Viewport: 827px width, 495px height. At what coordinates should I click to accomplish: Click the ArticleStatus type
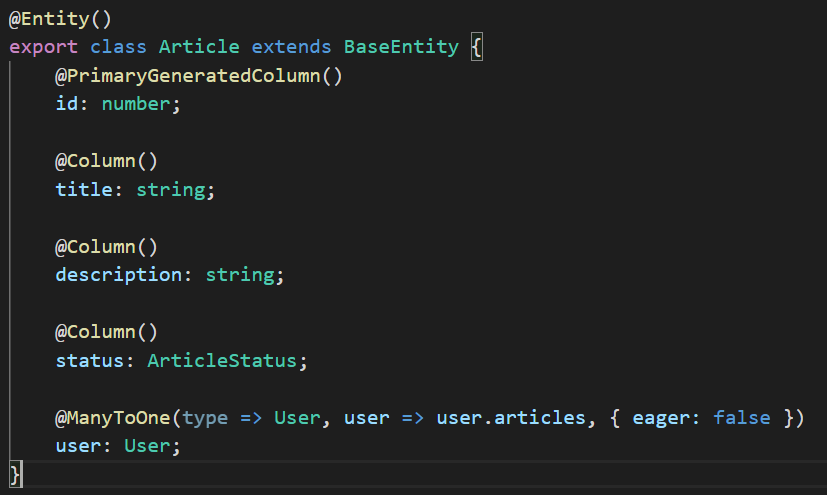[222, 361]
